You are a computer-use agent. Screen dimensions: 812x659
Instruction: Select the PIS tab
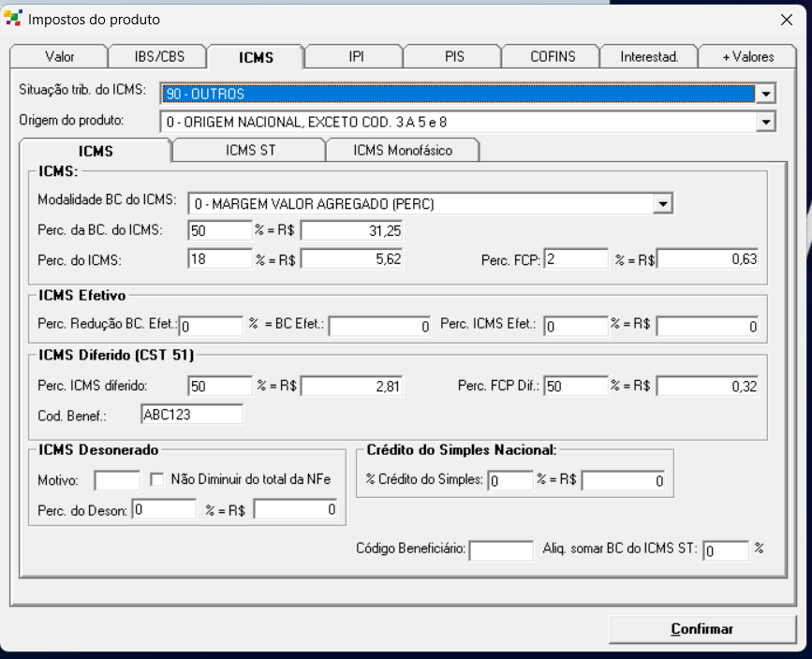pyautogui.click(x=453, y=57)
